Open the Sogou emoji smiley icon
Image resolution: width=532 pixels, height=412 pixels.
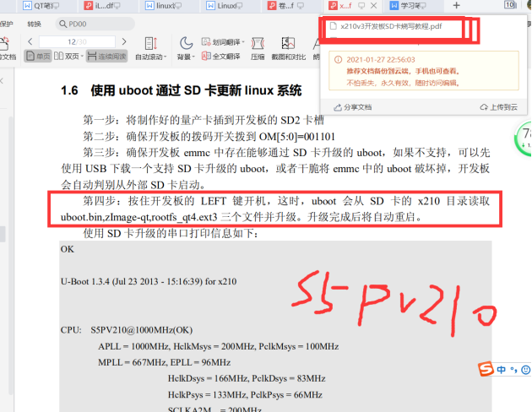pos(525,370)
